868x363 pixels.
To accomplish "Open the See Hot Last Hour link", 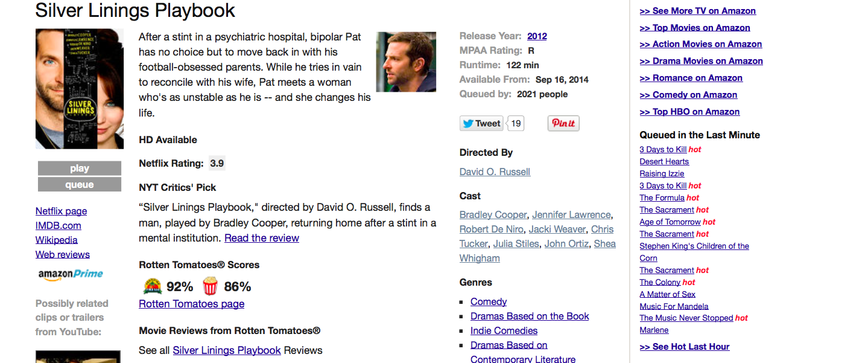I will coord(685,347).
